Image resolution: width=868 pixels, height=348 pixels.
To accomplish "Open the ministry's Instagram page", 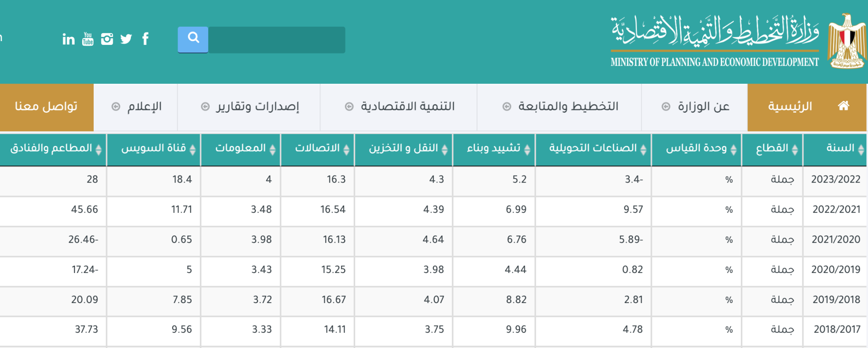I will pyautogui.click(x=107, y=39).
